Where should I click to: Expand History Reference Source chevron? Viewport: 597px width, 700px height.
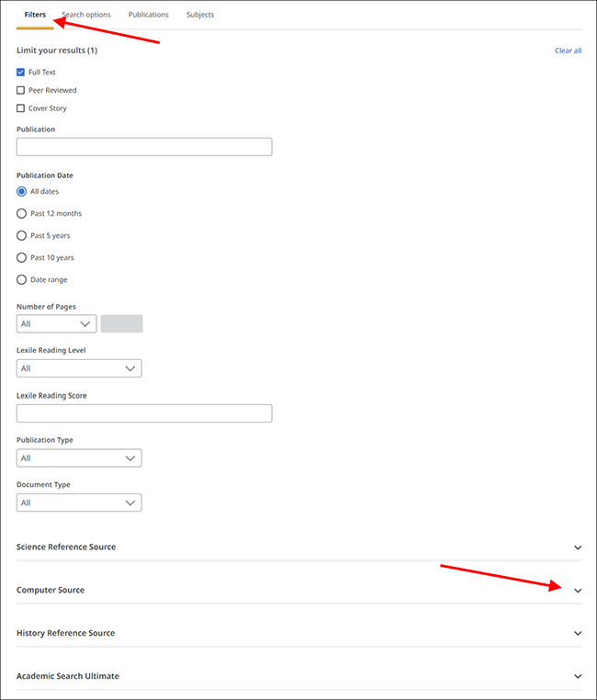pos(578,633)
